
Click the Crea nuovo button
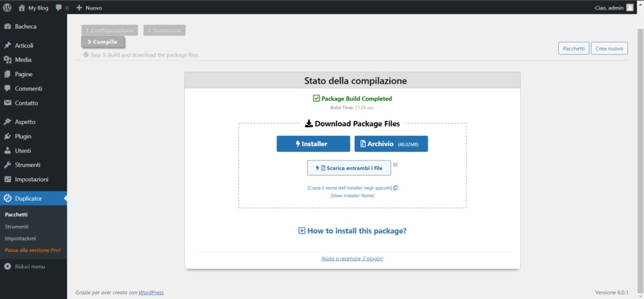point(609,48)
